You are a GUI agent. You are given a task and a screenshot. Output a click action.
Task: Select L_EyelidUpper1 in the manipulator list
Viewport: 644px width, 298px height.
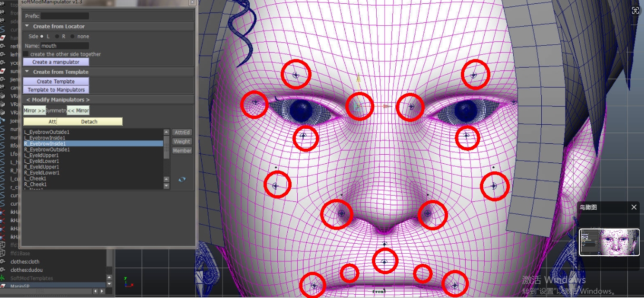coord(41,155)
